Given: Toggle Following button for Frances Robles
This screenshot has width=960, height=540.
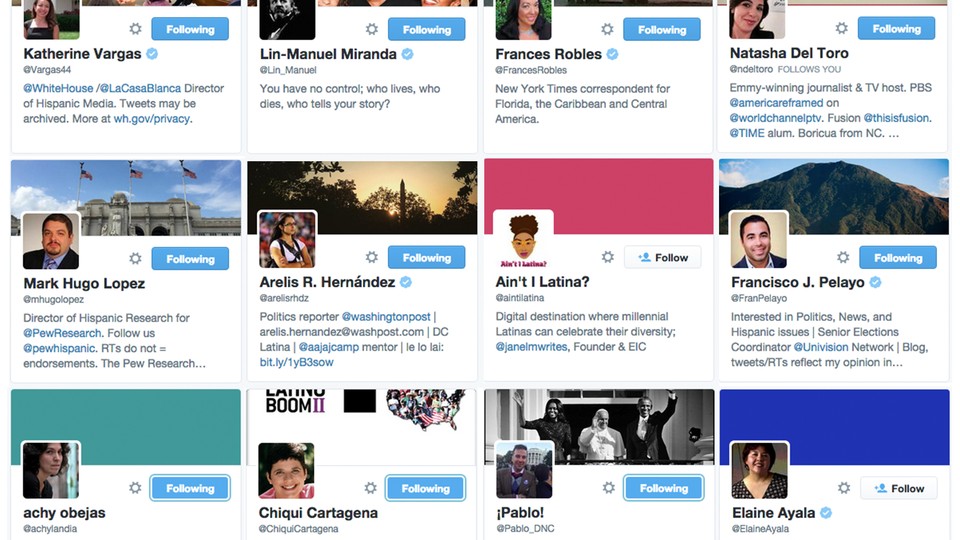Looking at the screenshot, I should (x=662, y=29).
